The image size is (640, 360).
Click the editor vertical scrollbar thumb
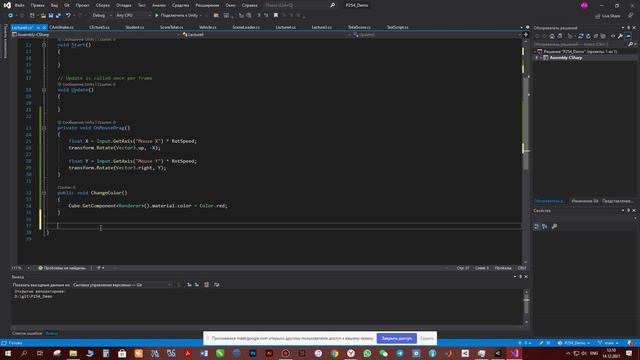(526, 122)
